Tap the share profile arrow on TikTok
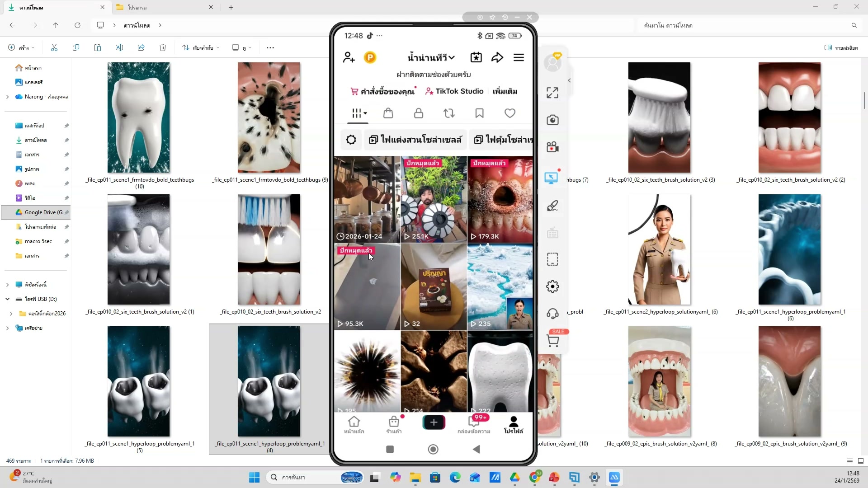 pyautogui.click(x=497, y=57)
